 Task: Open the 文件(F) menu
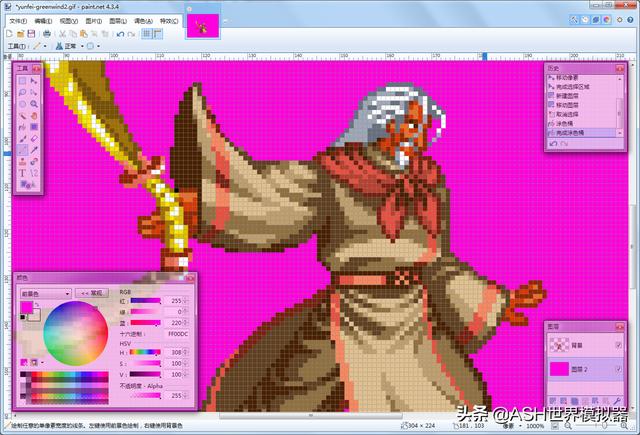tap(17, 20)
